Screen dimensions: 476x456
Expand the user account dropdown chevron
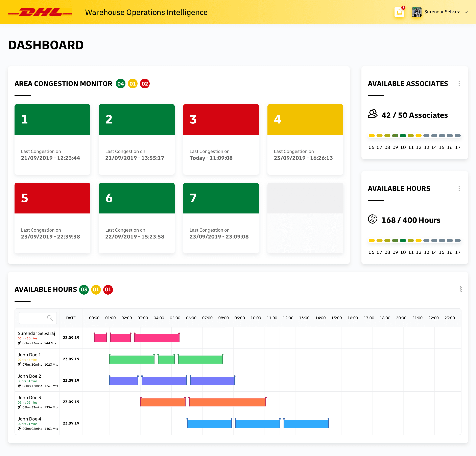[466, 12]
